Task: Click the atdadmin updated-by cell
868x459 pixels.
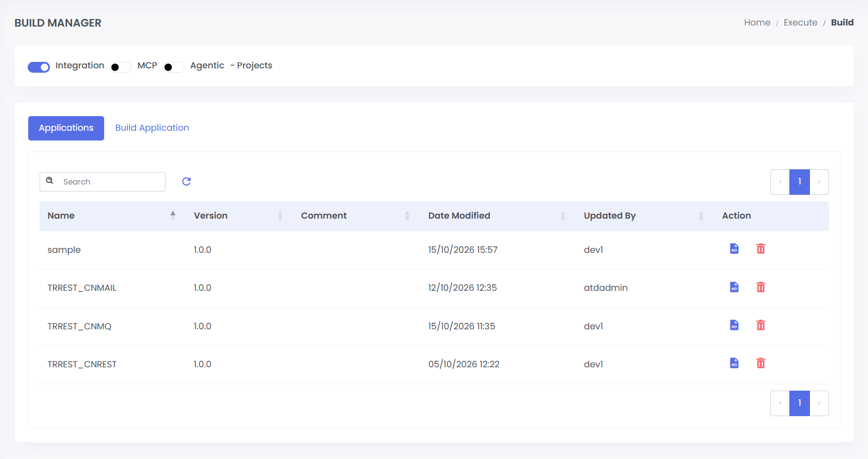Action: [x=605, y=288]
